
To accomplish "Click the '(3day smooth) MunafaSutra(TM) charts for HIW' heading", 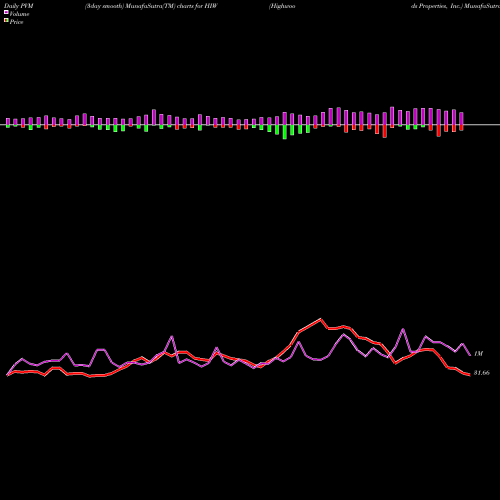I will [151, 6].
